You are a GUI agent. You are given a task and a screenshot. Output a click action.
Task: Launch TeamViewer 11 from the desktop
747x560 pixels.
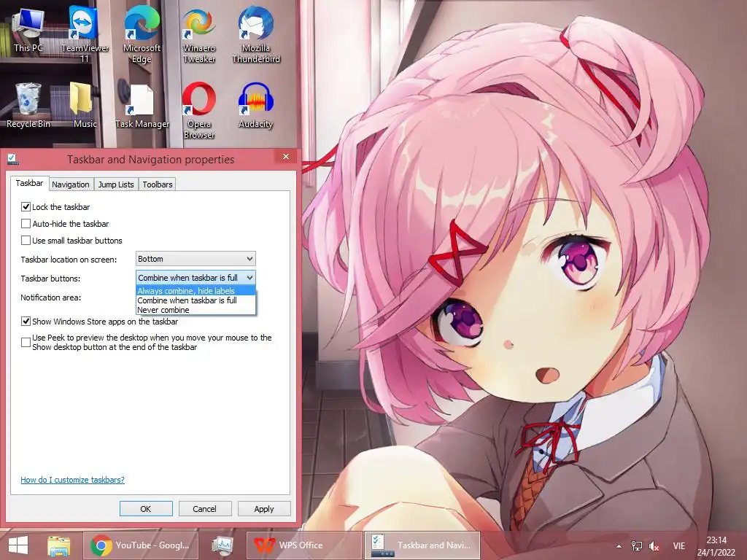click(85, 34)
